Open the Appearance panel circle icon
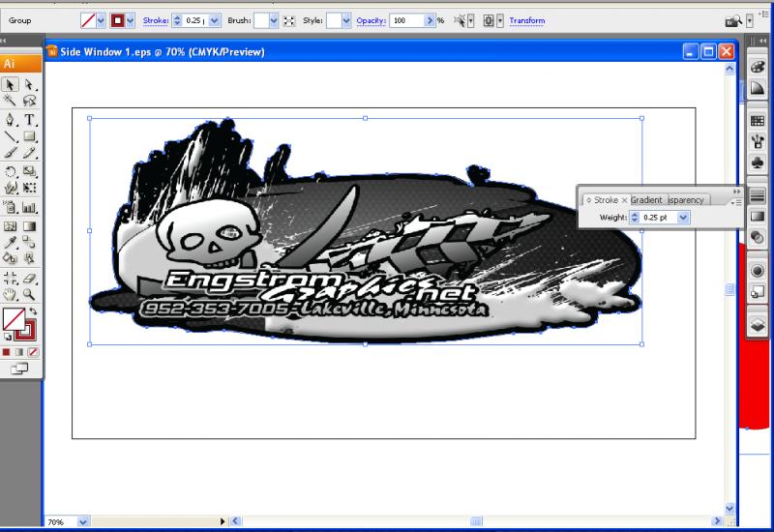This screenshot has height=532, width=774. [x=758, y=271]
